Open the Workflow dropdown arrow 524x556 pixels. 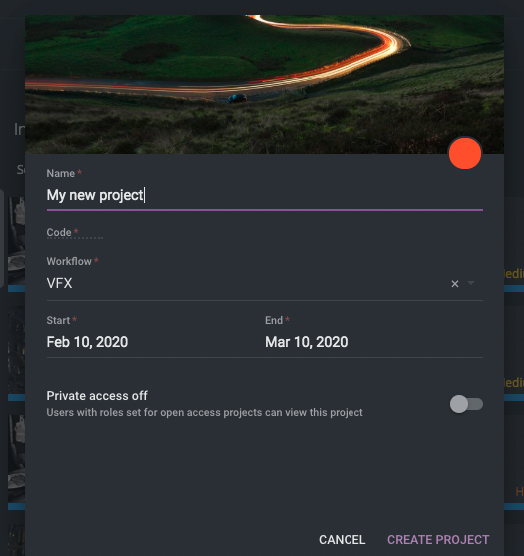471,283
